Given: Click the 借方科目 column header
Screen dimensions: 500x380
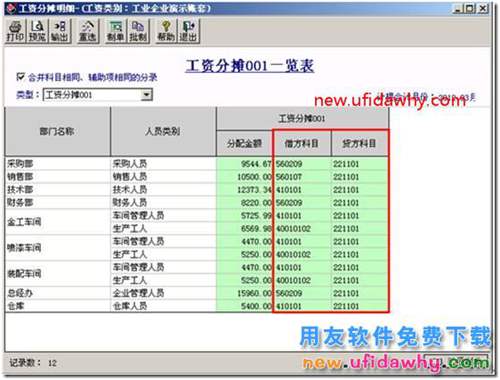Looking at the screenshot, I should [x=302, y=143].
